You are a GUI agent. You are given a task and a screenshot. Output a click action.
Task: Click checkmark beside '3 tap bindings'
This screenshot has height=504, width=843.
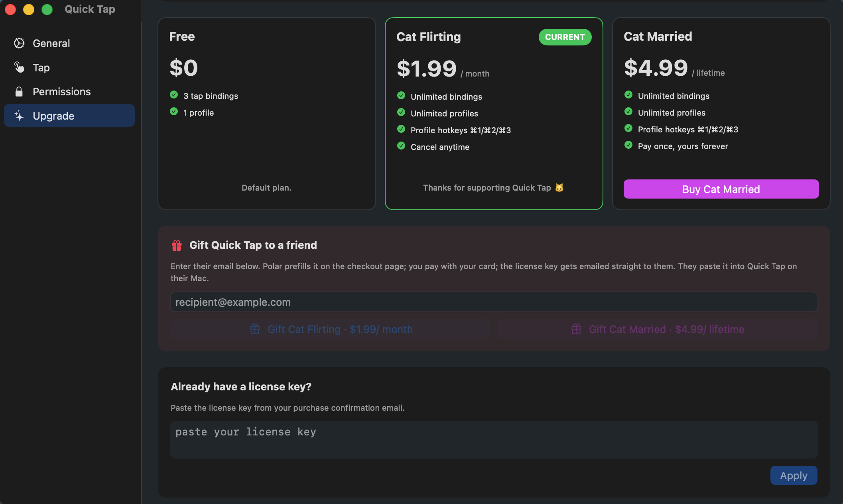(x=174, y=95)
